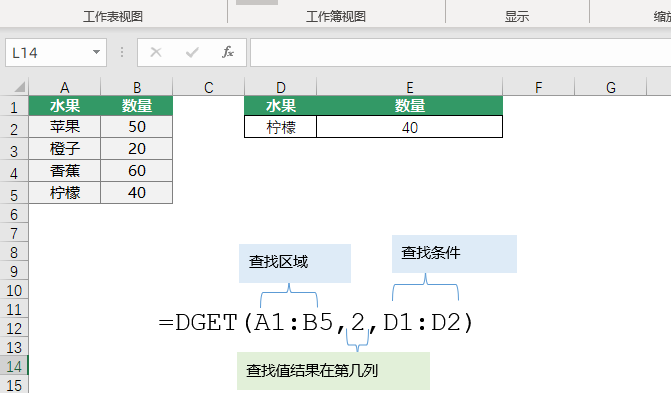The image size is (671, 393).
Task: Click the DGET formula text shape
Action: 316,323
